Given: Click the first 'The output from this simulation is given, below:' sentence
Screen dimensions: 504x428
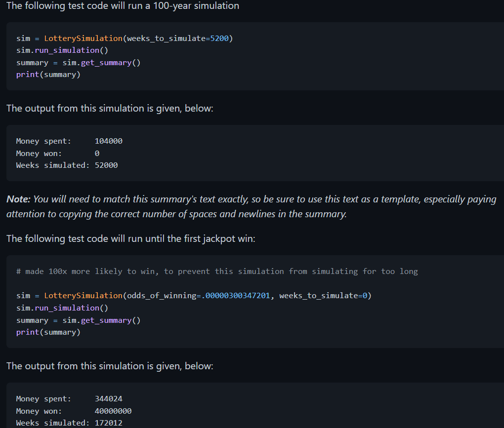Looking at the screenshot, I should point(110,109).
